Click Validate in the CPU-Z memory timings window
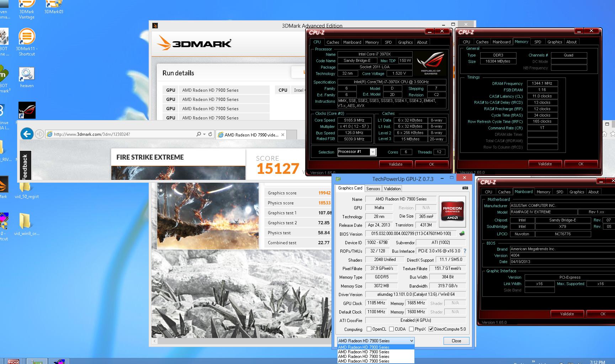The height and width of the screenshot is (364, 615). [x=545, y=164]
